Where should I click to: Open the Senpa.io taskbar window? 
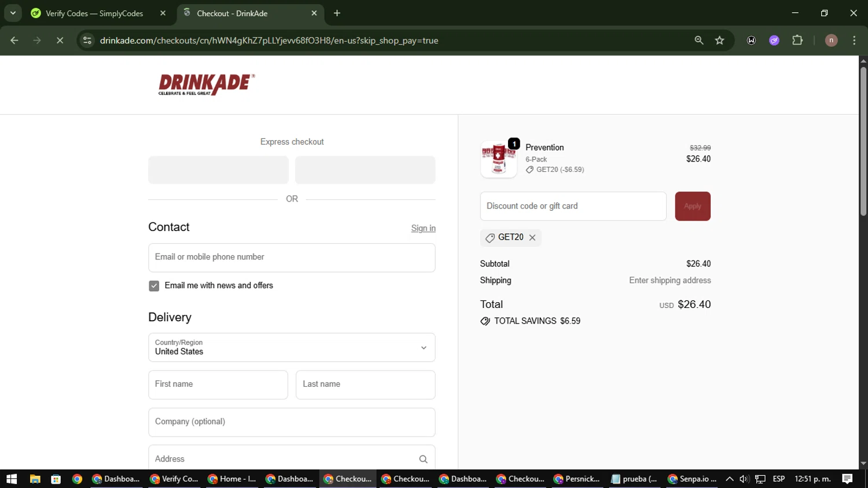pos(692,479)
